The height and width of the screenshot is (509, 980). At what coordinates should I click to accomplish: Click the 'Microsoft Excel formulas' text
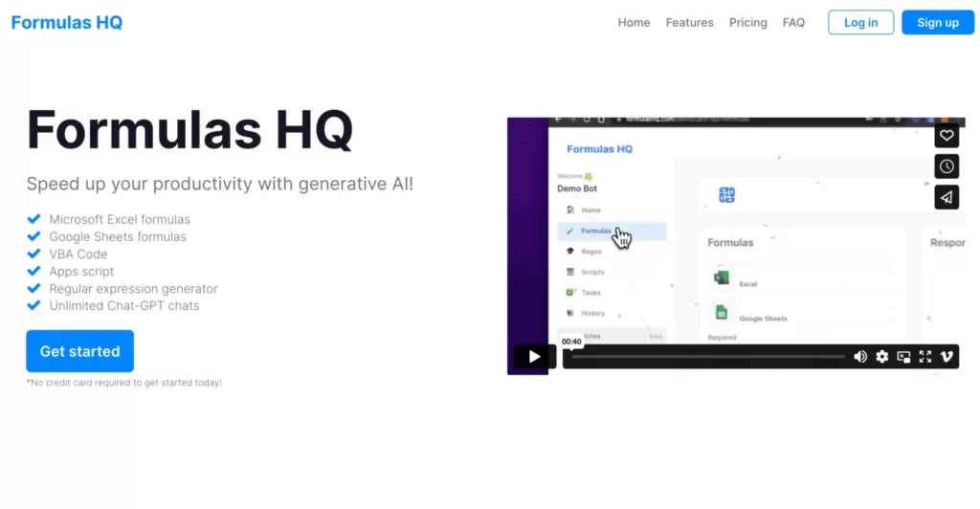coord(120,219)
